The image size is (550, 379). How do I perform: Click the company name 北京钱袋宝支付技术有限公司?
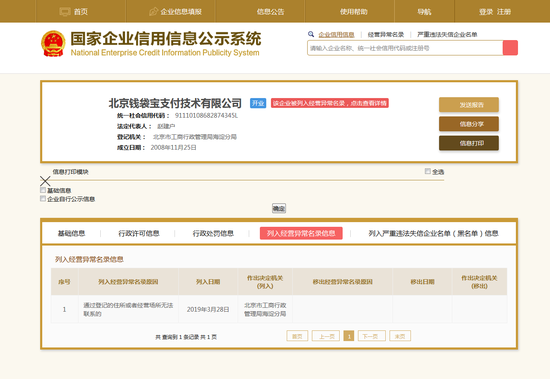[175, 103]
